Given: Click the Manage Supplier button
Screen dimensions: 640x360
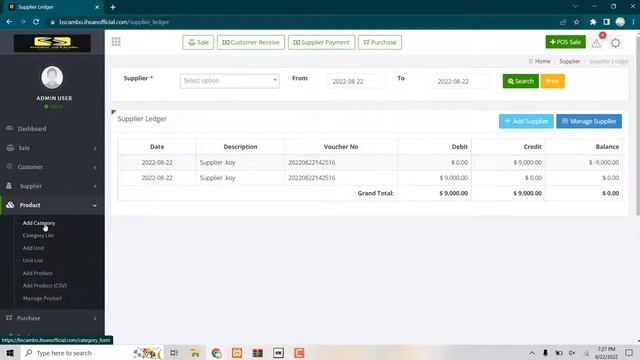Looking at the screenshot, I should point(589,121).
